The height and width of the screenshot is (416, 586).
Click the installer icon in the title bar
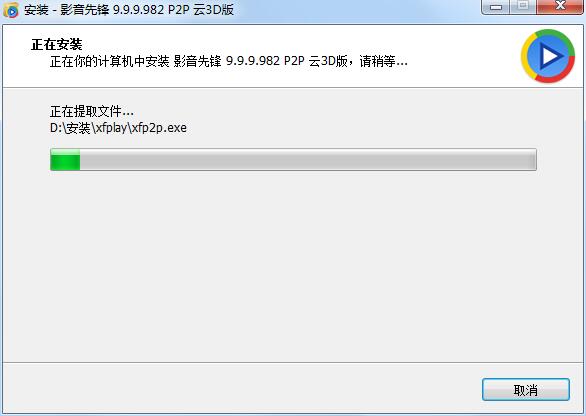coord(11,10)
